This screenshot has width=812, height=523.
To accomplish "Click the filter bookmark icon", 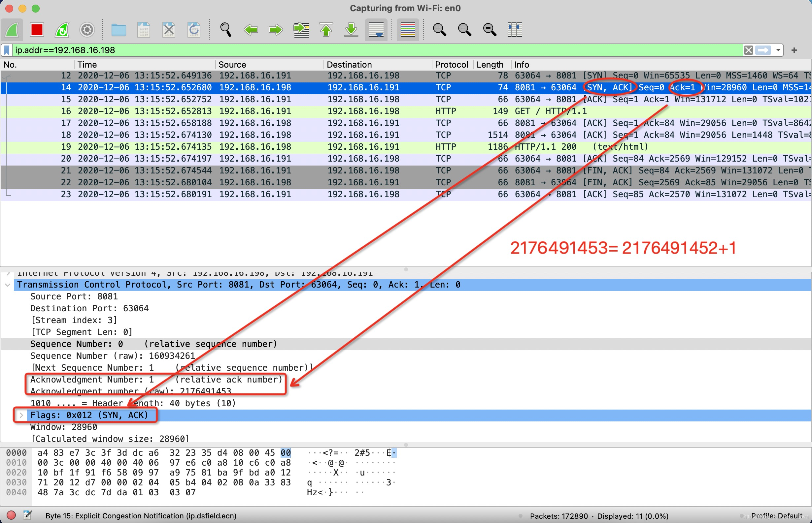I will pos(7,50).
